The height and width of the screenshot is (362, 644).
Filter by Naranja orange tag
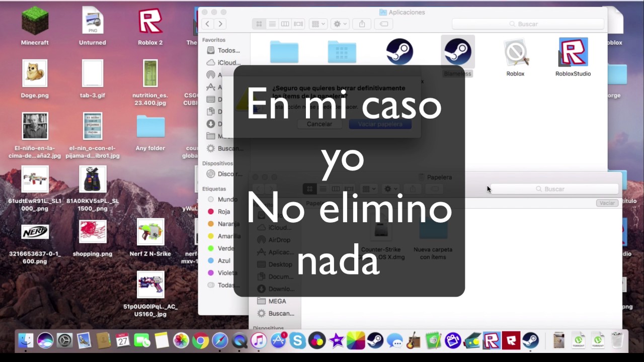(x=224, y=224)
